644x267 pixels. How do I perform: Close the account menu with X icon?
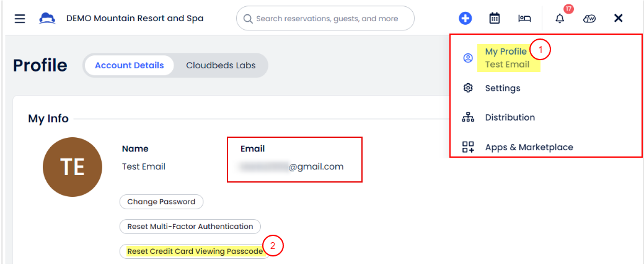[x=618, y=18]
